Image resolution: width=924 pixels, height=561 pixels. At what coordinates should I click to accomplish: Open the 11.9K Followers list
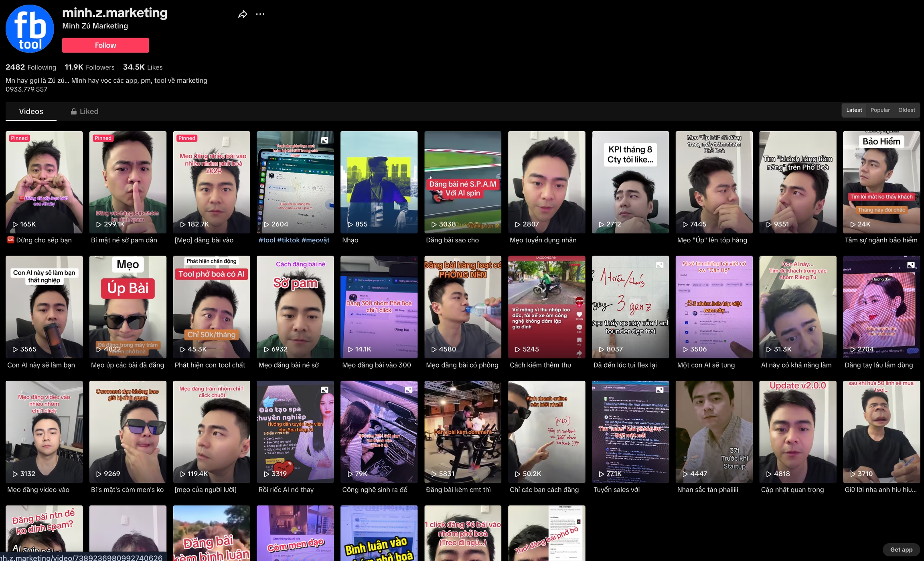[89, 67]
